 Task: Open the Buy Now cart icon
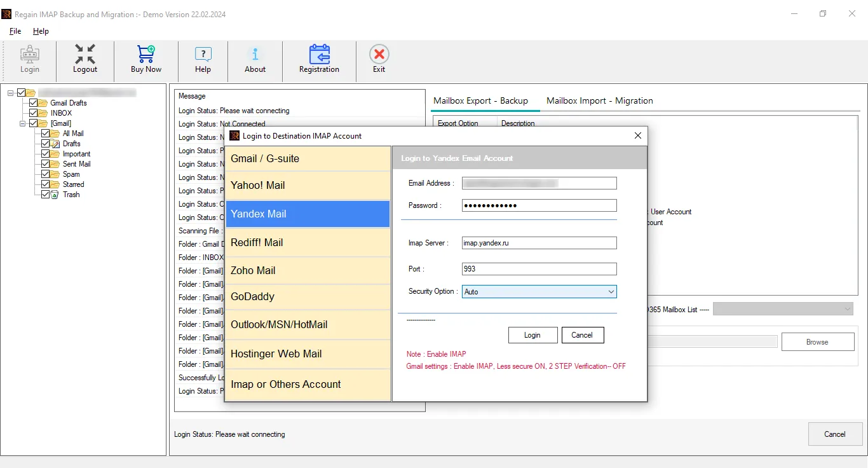point(146,55)
